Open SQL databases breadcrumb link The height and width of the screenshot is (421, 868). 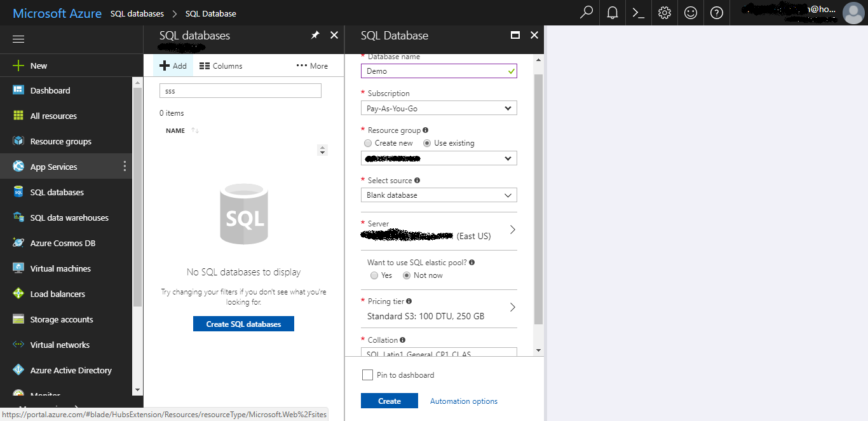137,13
